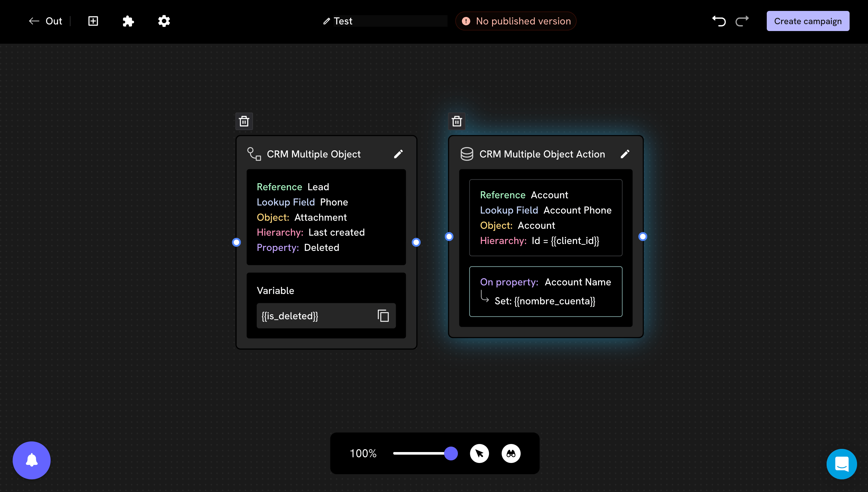The width and height of the screenshot is (868, 492).
Task: Copy the {{is_deleted}} variable
Action: (383, 316)
